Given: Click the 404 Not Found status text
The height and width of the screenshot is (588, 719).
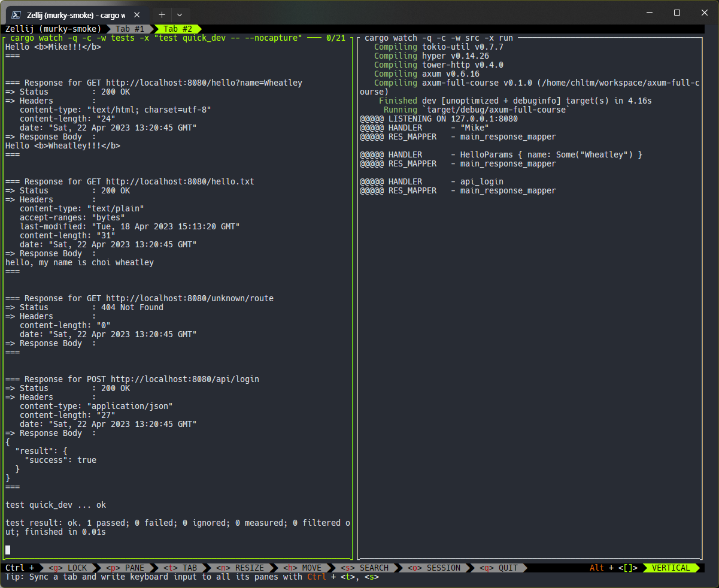Looking at the screenshot, I should tap(132, 307).
